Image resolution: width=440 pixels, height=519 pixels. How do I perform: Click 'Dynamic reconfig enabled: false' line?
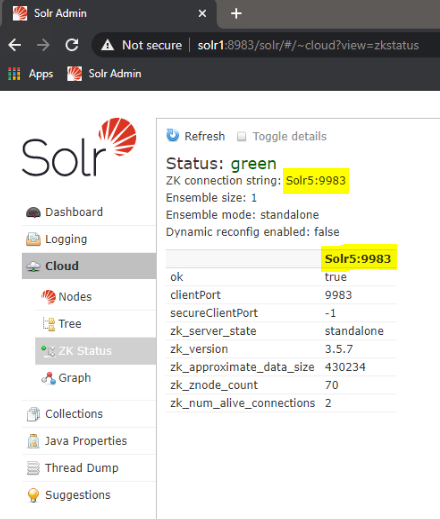(253, 232)
